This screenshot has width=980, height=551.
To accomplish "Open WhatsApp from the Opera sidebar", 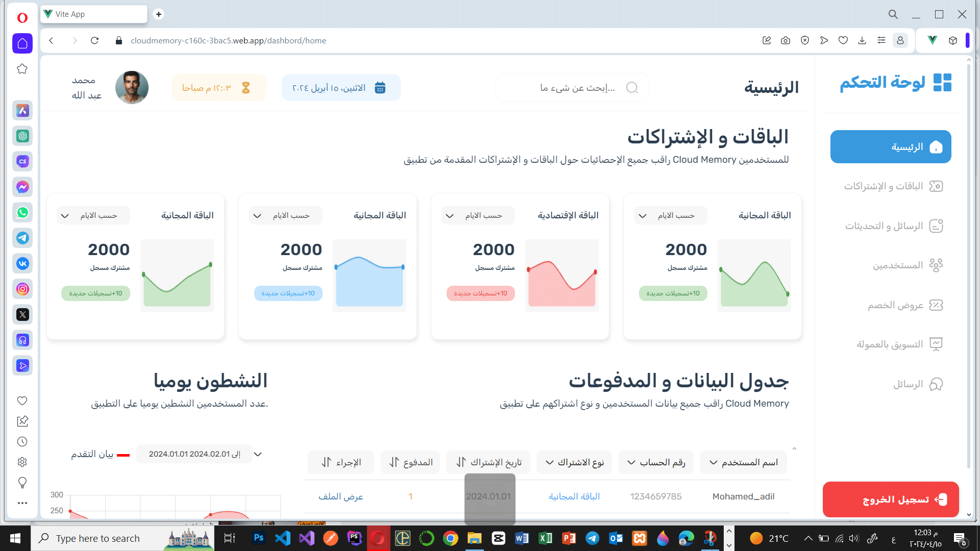I will click(x=22, y=213).
